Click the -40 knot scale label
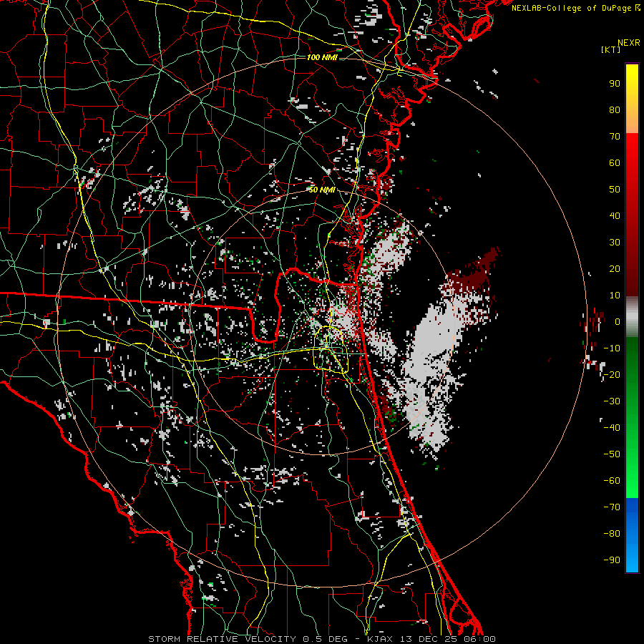The height and width of the screenshot is (644, 644). click(612, 428)
